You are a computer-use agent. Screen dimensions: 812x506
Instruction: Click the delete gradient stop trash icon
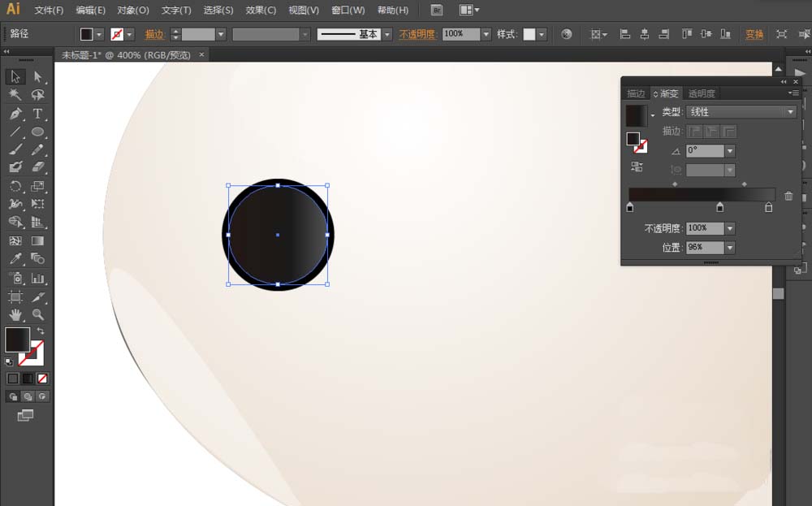tap(788, 196)
